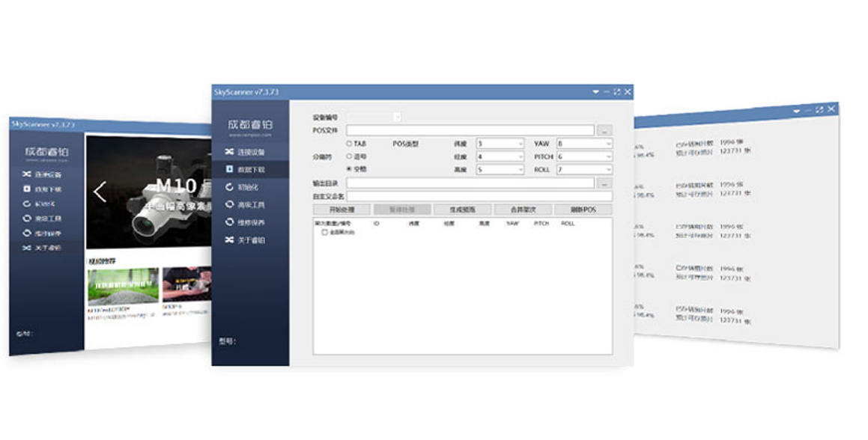This screenshot has height=440, width=868.
Task: Click the third processing button 生成…
Action: 462,210
